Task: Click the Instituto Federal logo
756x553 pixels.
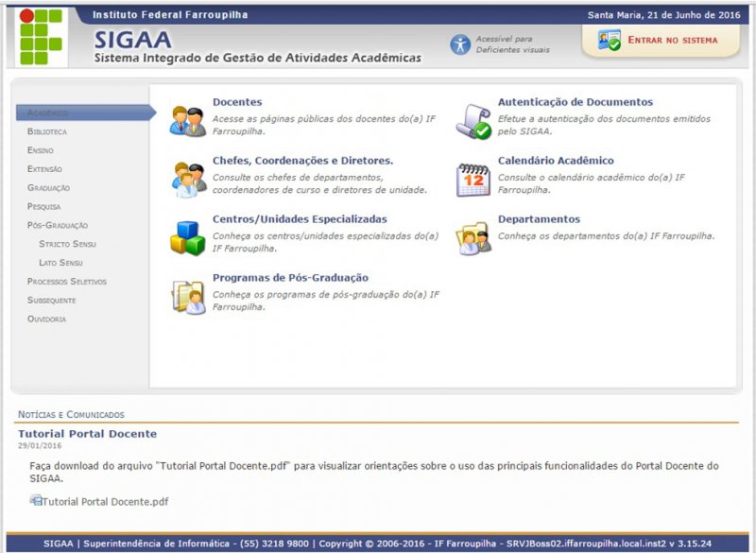Action: click(41, 37)
